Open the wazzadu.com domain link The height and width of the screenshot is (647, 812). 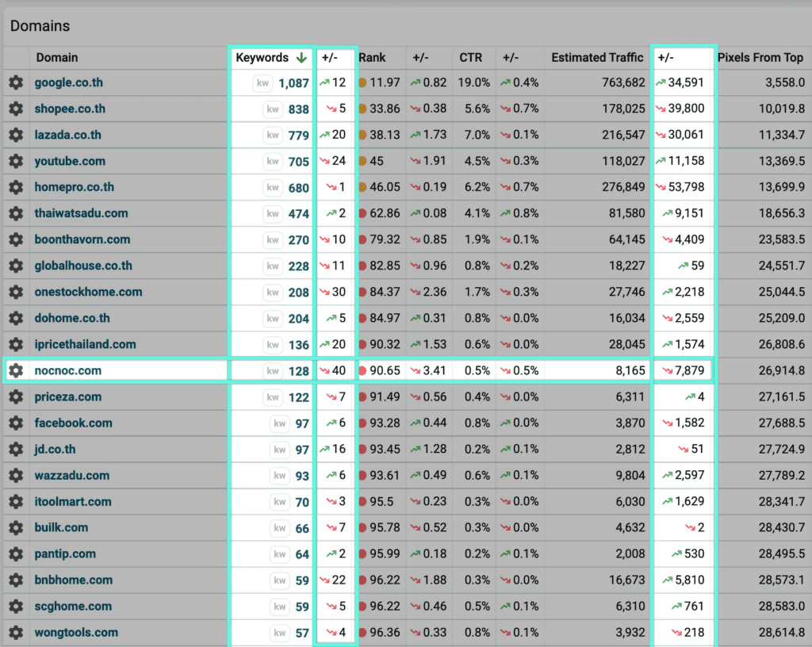pyautogui.click(x=72, y=476)
